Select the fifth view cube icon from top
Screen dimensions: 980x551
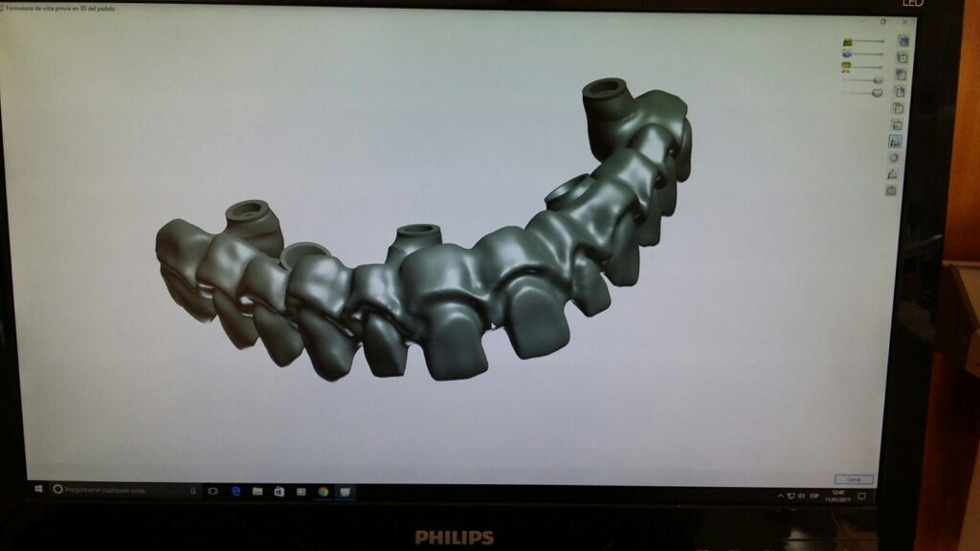tap(898, 108)
